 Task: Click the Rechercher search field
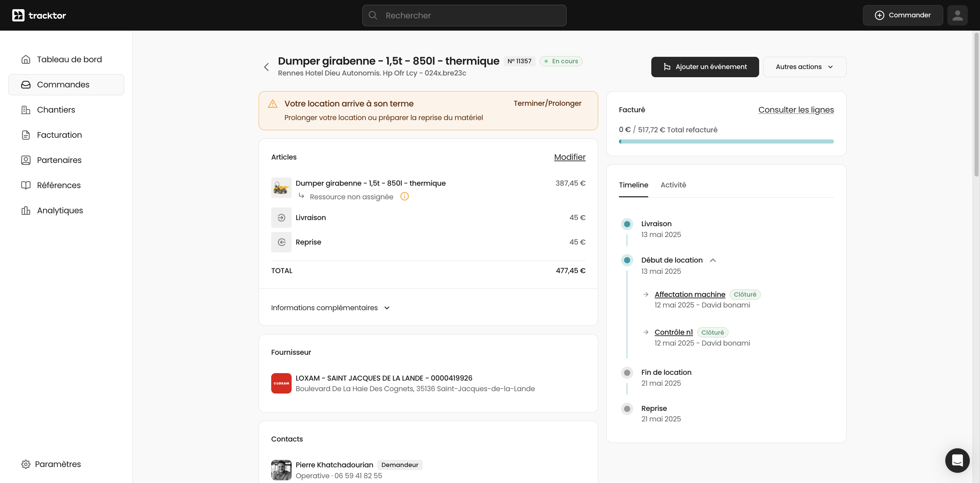click(464, 15)
